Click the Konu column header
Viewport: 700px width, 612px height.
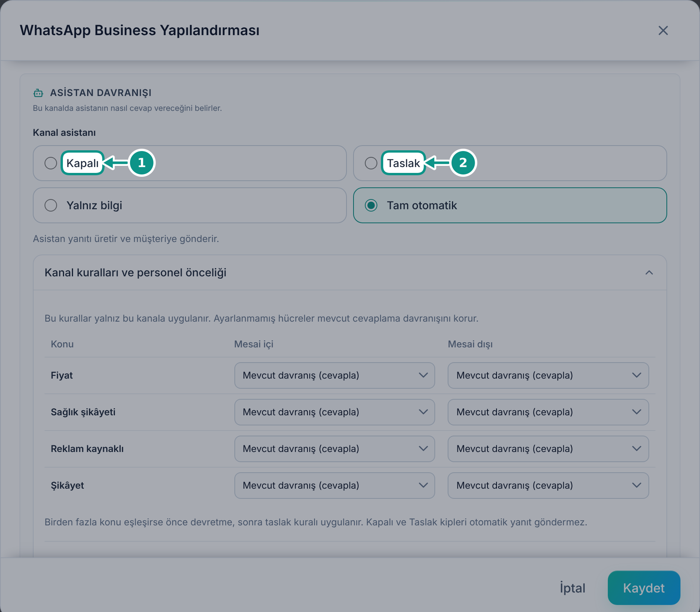pos(62,344)
